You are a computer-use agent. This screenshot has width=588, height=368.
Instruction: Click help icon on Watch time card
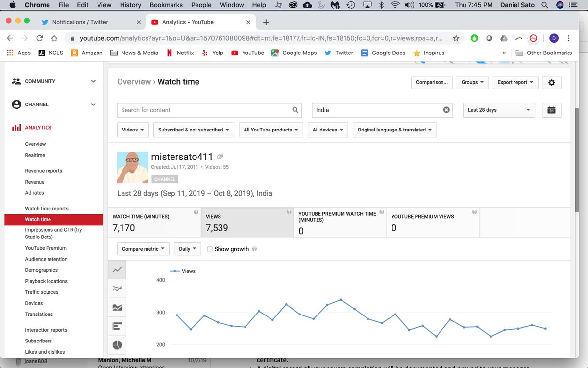(196, 212)
